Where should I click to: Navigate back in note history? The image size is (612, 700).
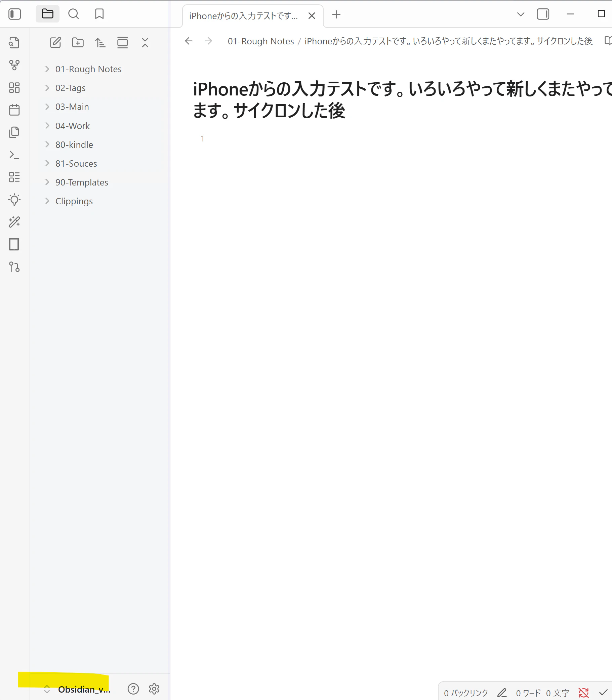click(x=189, y=41)
